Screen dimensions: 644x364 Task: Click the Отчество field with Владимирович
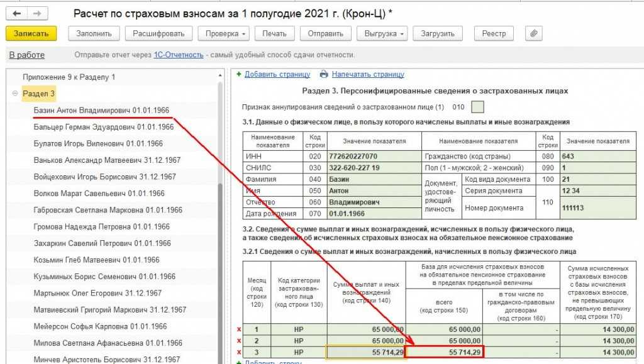click(374, 202)
